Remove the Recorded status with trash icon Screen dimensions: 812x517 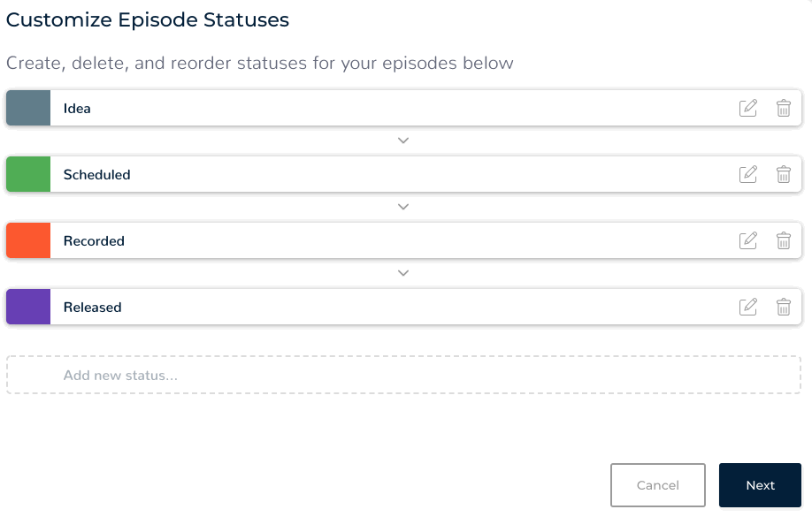784,240
